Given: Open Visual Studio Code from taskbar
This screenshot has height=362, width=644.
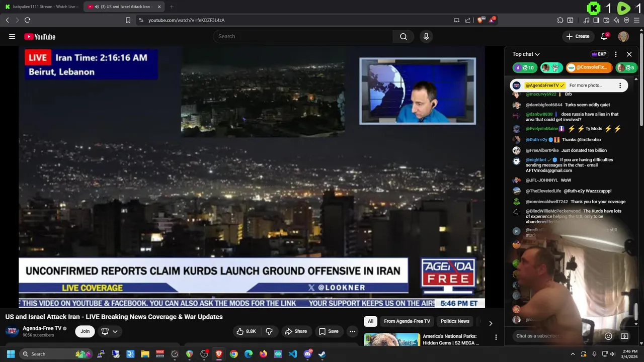Looking at the screenshot, I should 293,354.
